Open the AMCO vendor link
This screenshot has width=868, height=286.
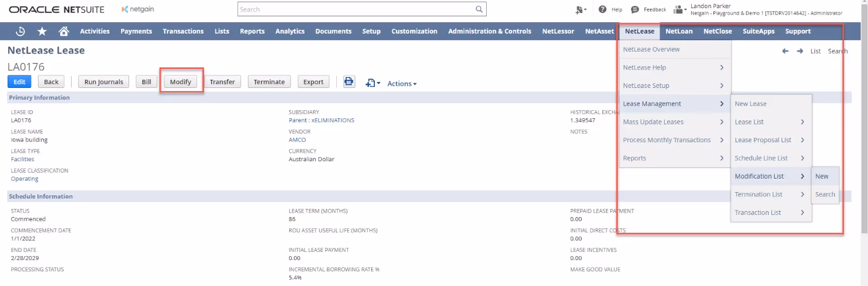coord(297,140)
